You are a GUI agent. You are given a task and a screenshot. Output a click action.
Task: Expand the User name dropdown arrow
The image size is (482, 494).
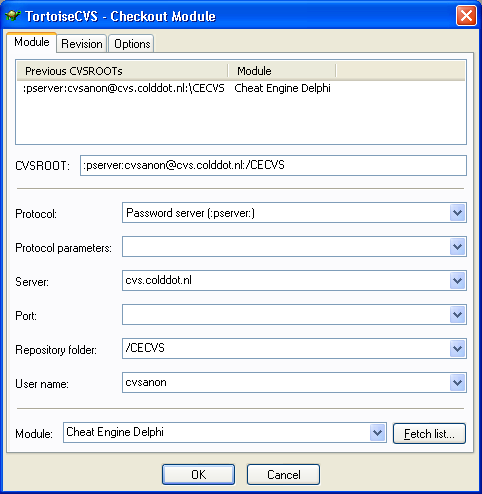(457, 383)
